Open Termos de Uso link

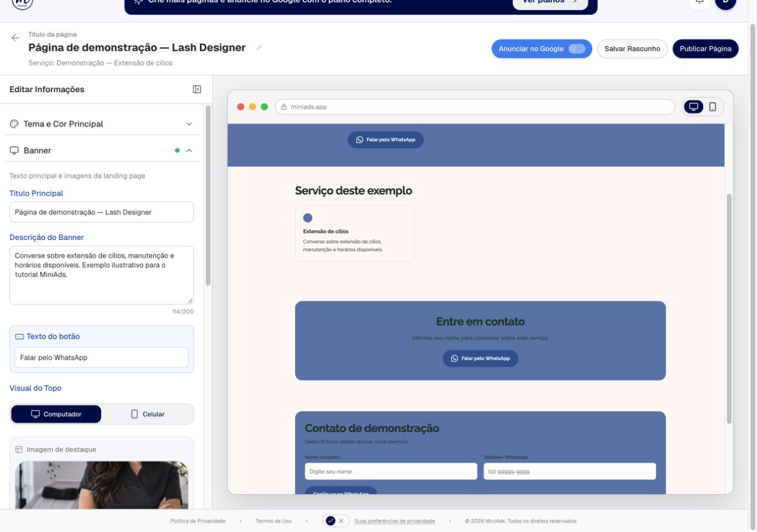point(273,521)
